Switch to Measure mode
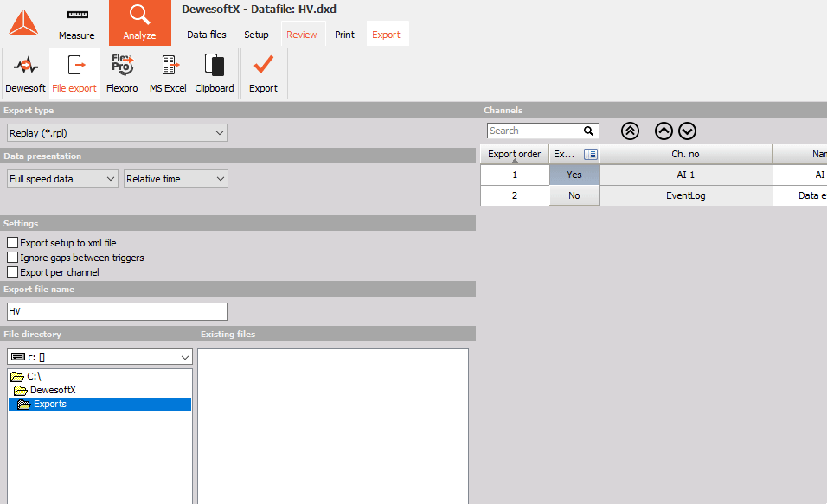The width and height of the screenshot is (827, 504). coord(77,23)
